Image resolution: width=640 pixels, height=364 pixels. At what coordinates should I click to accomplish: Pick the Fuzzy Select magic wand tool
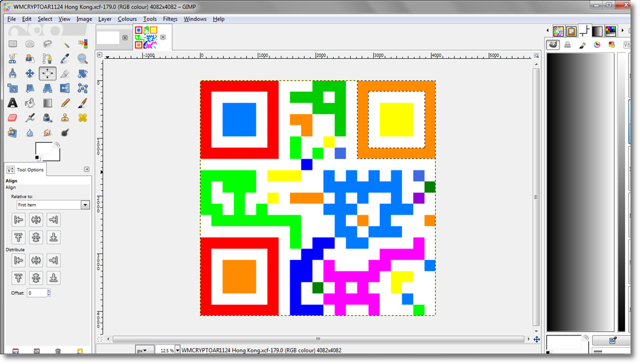coord(65,44)
